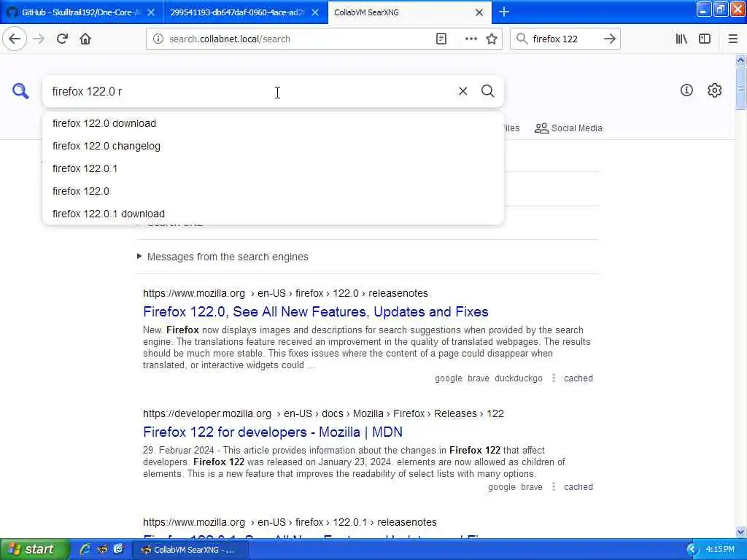Submit toolbar search with the arrow button
This screenshot has width=747, height=560.
pos(609,39)
